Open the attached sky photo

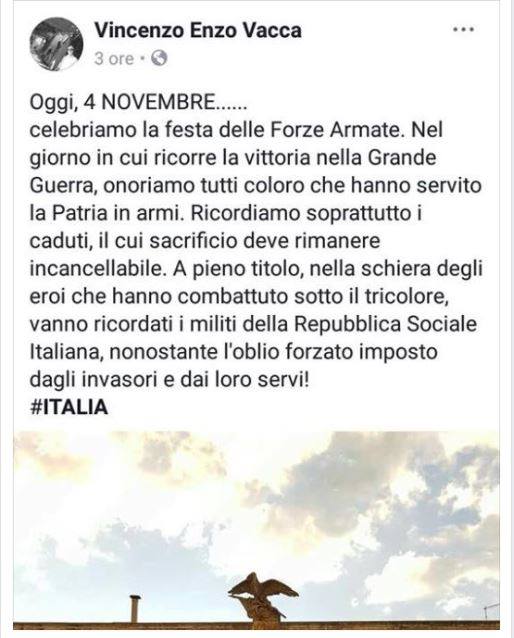pos(257,530)
